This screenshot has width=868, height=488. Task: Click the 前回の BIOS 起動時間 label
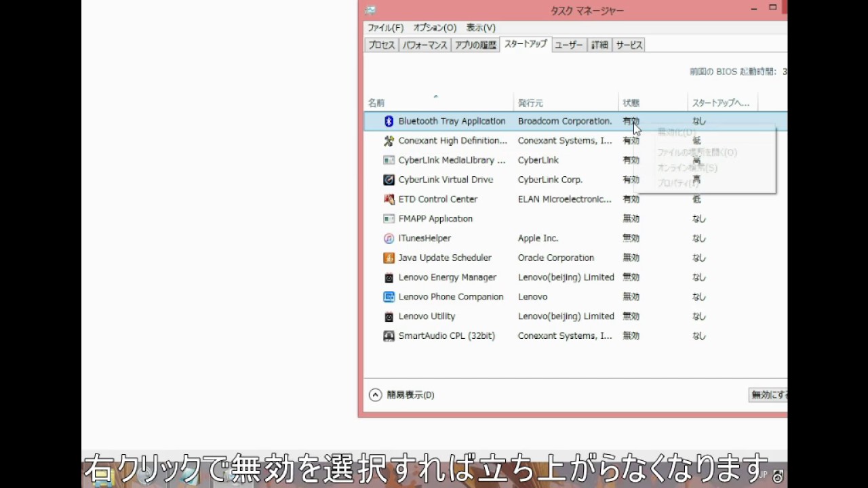pos(734,71)
